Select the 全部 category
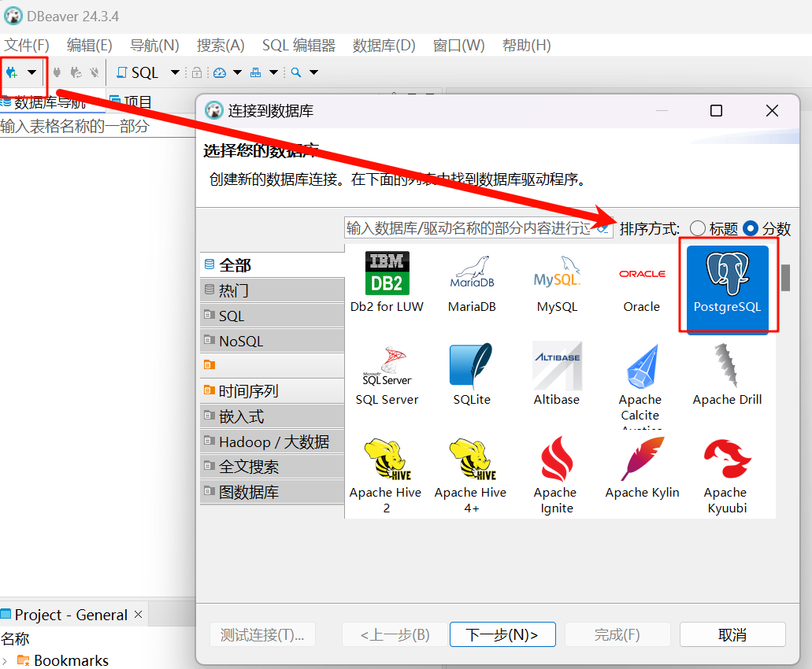 [273, 265]
